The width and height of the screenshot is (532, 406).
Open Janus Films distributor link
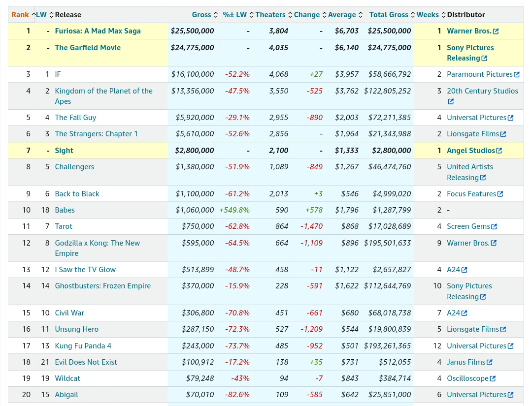point(466,362)
